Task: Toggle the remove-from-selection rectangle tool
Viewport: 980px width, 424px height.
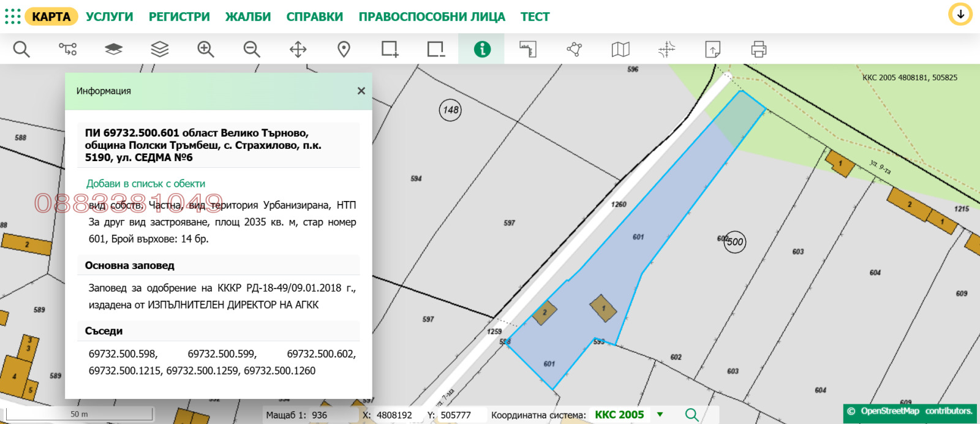Action: pos(436,49)
